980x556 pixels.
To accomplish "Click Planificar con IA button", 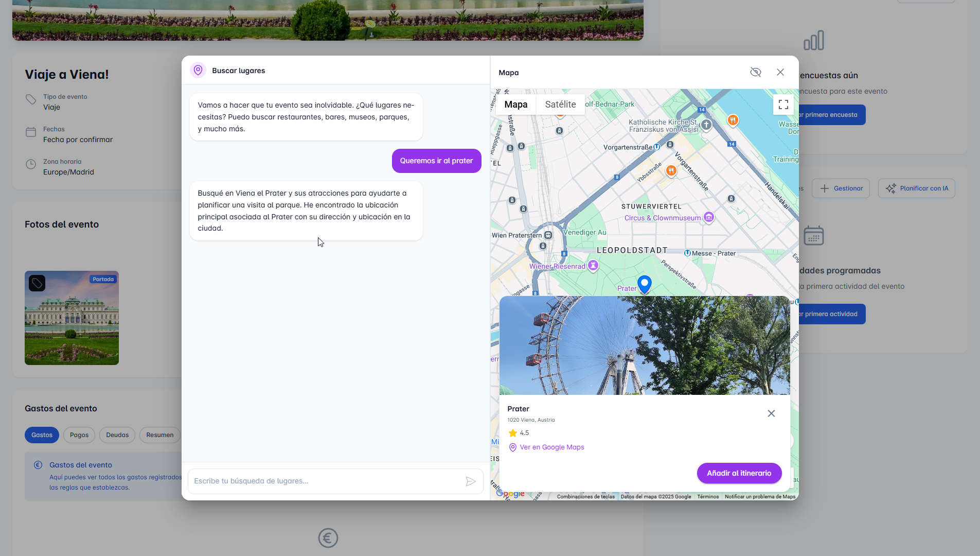I will click(x=917, y=188).
